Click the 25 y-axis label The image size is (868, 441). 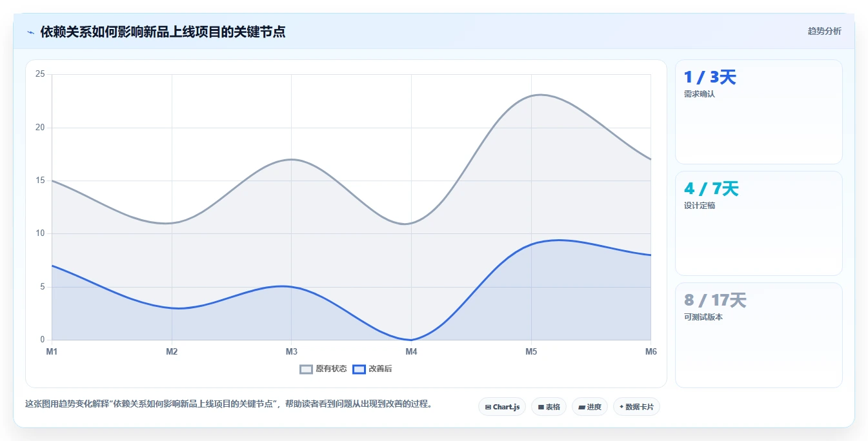[40, 74]
